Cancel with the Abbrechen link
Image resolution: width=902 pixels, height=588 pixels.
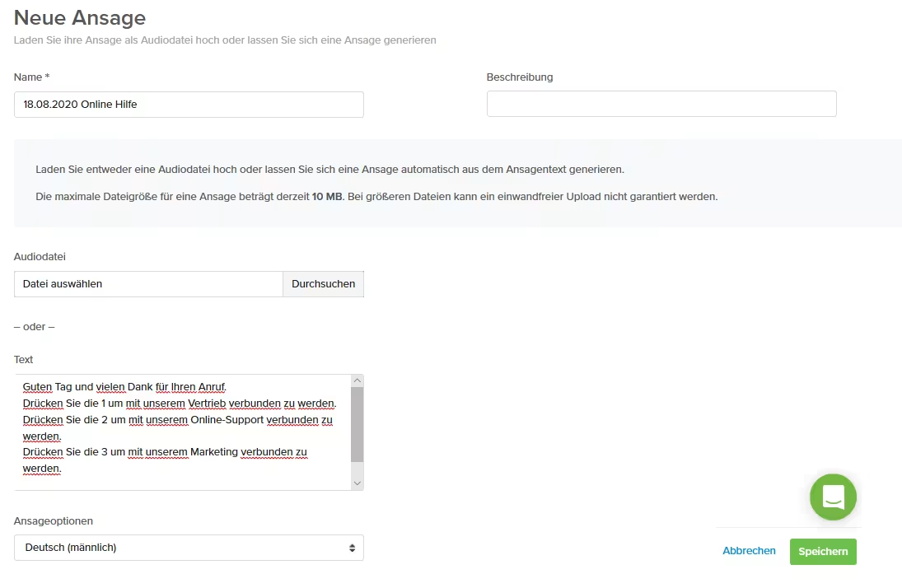749,551
